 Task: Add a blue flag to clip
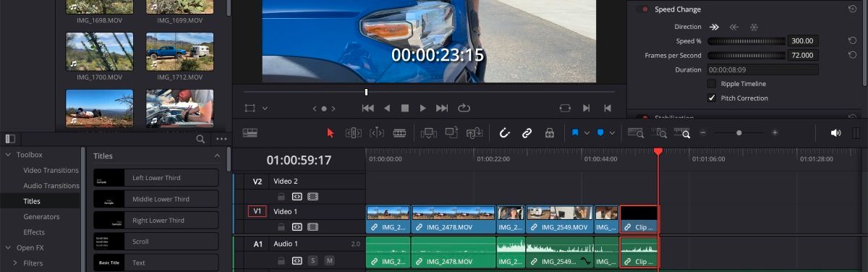coord(575,133)
